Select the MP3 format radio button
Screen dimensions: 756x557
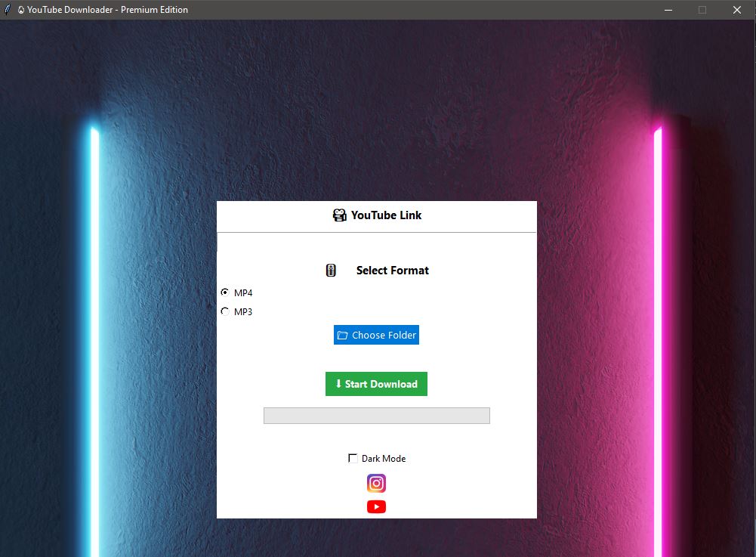tap(224, 311)
